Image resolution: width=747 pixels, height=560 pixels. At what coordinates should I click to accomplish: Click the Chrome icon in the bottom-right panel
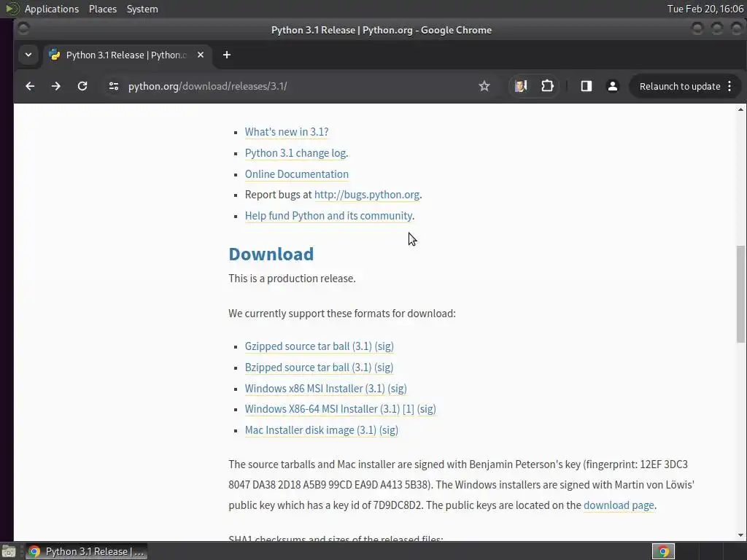[663, 551]
